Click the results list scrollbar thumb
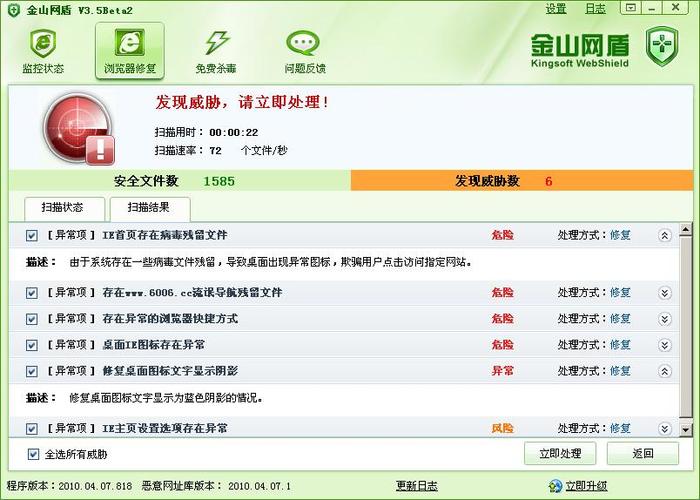 point(685,328)
